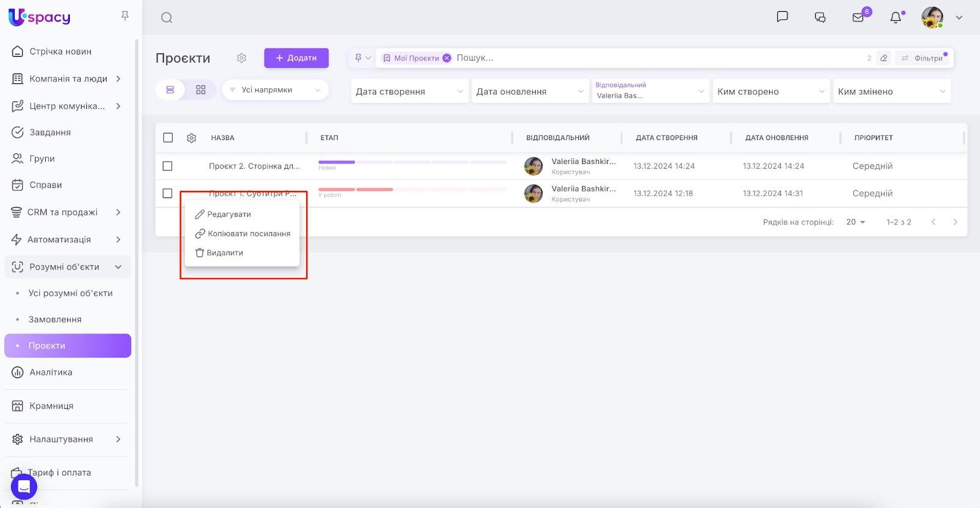Viewport: 980px width, 508px height.
Task: Pin the sidebar with the pin icon
Action: pos(125,16)
